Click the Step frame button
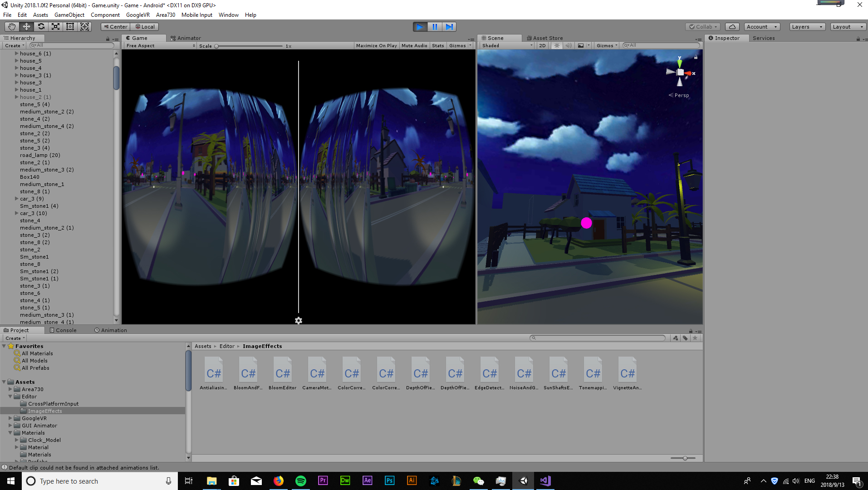868x490 pixels. [449, 27]
